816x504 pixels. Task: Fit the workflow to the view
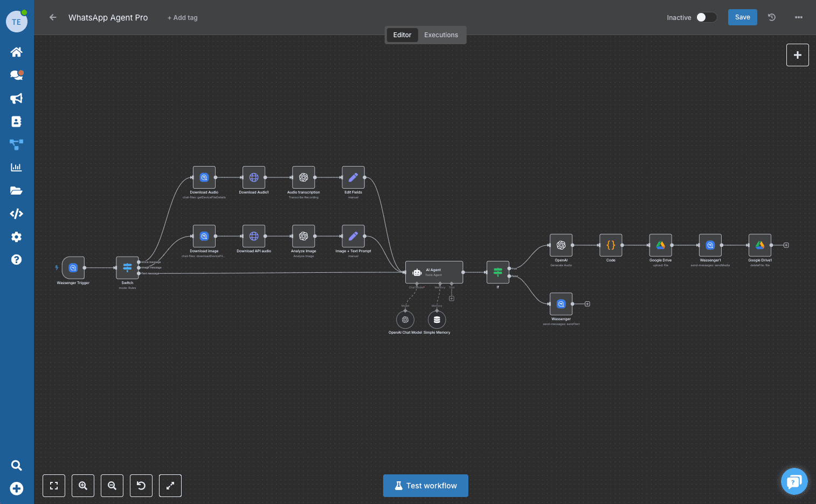click(x=54, y=486)
